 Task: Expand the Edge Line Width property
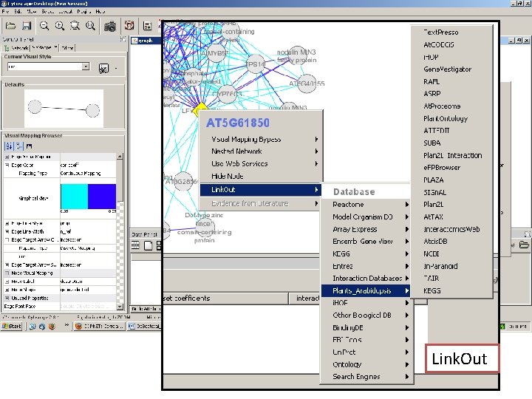[7, 232]
